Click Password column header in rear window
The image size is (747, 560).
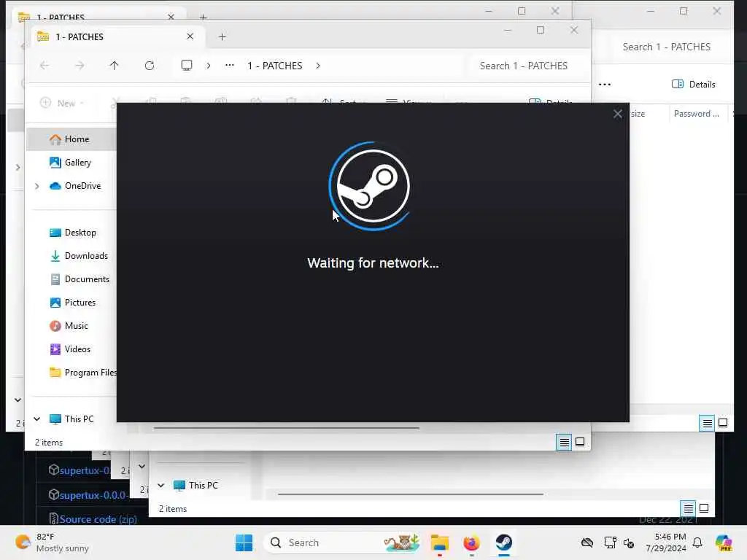tap(696, 114)
